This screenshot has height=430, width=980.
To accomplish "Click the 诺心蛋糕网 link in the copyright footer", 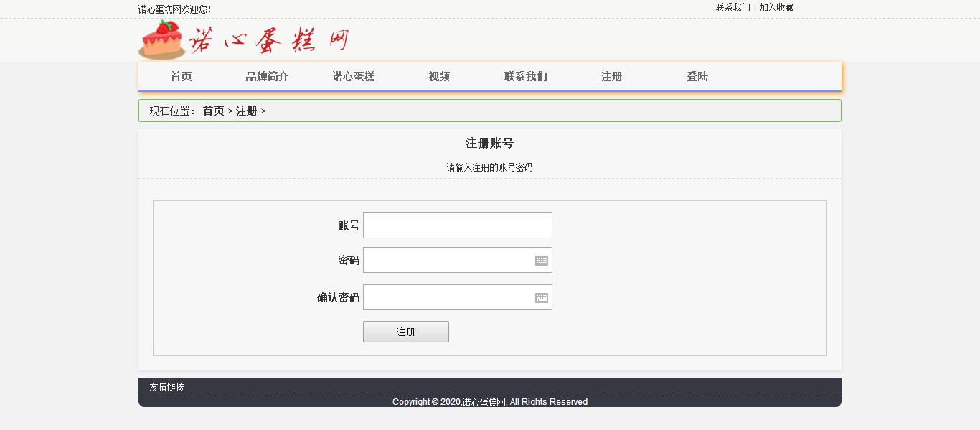I will 484,402.
